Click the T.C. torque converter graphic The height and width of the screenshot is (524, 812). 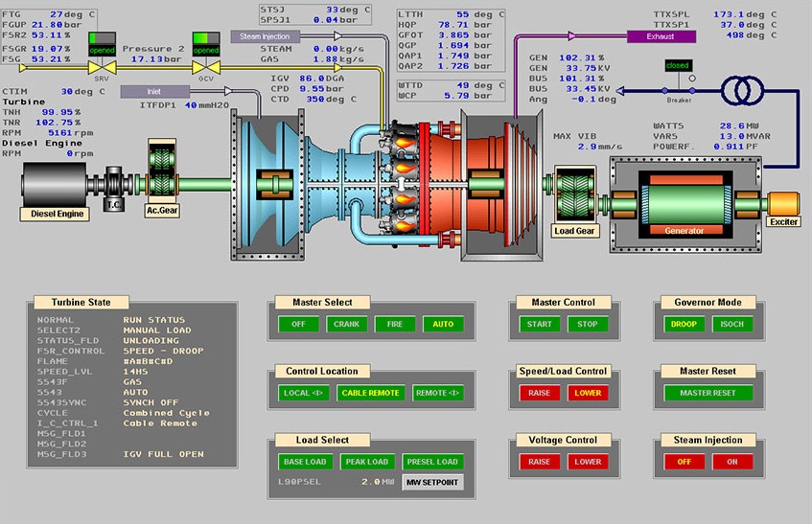pyautogui.click(x=114, y=188)
